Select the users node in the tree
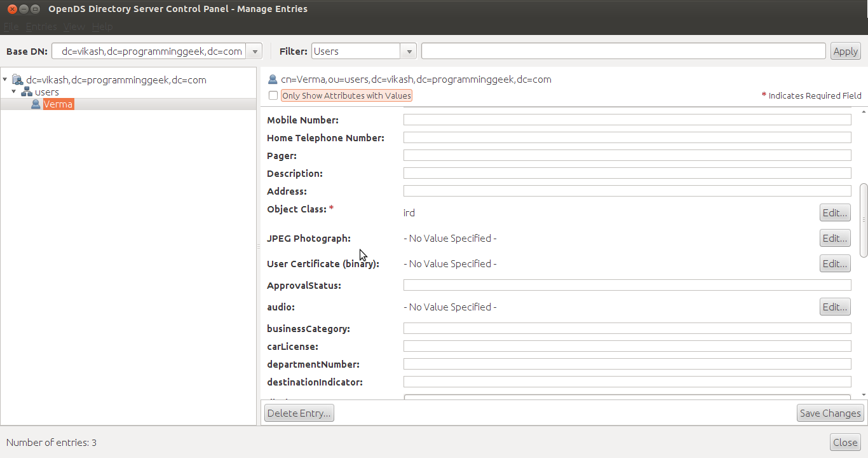 (x=47, y=92)
